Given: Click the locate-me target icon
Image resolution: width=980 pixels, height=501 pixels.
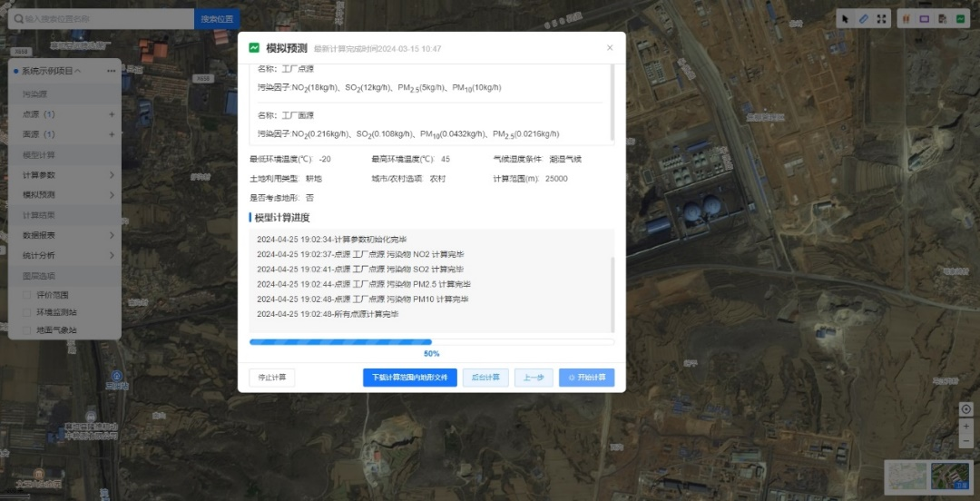Looking at the screenshot, I should point(965,409).
